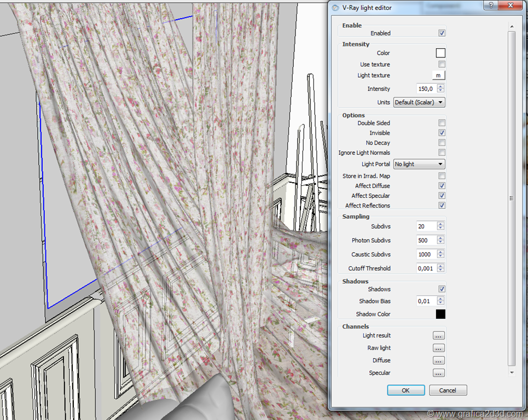Confirm settings with the OK button
The height and width of the screenshot is (420, 528).
pos(405,390)
